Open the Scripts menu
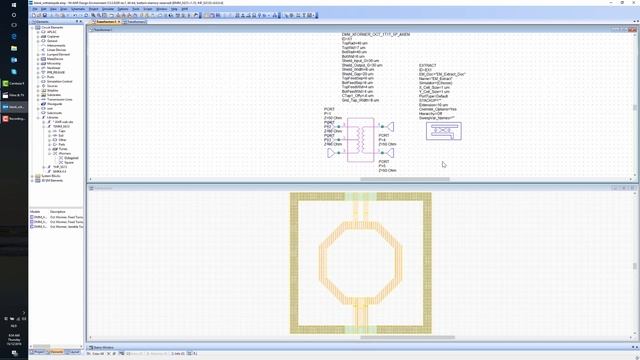This screenshot has width=640, height=360. coord(147,9)
